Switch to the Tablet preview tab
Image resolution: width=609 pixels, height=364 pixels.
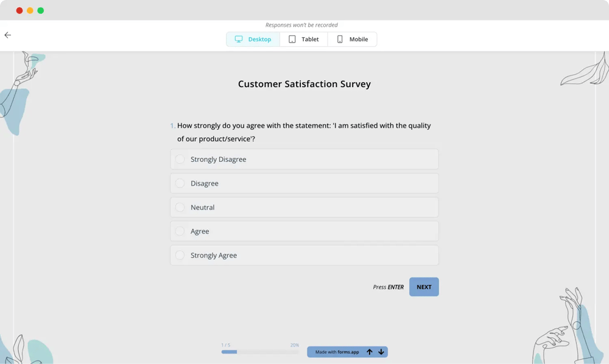point(304,40)
